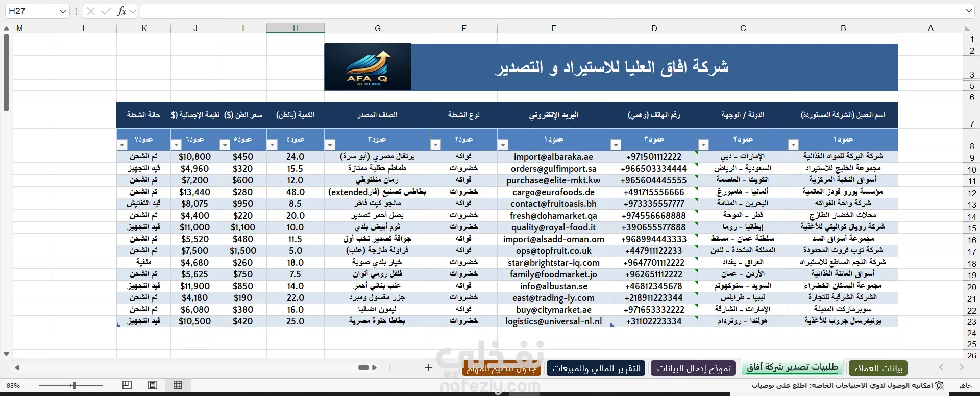The width and height of the screenshot is (980, 396).
Task: Select column E header
Action: pos(554,29)
